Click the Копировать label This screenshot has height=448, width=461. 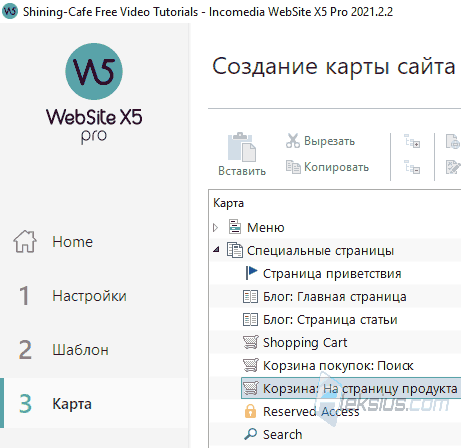336,167
